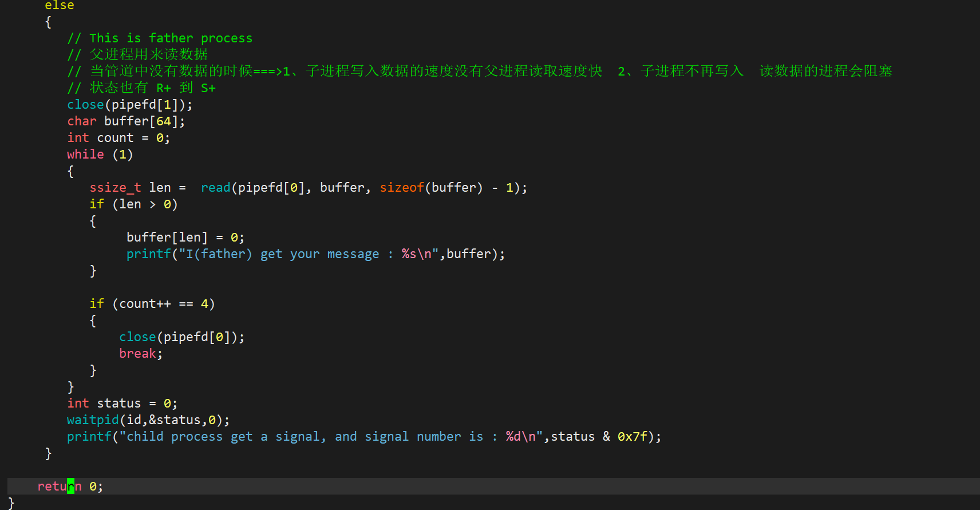The image size is (980, 510).
Task: Click the '%s\n' format specifier
Action: coord(417,254)
